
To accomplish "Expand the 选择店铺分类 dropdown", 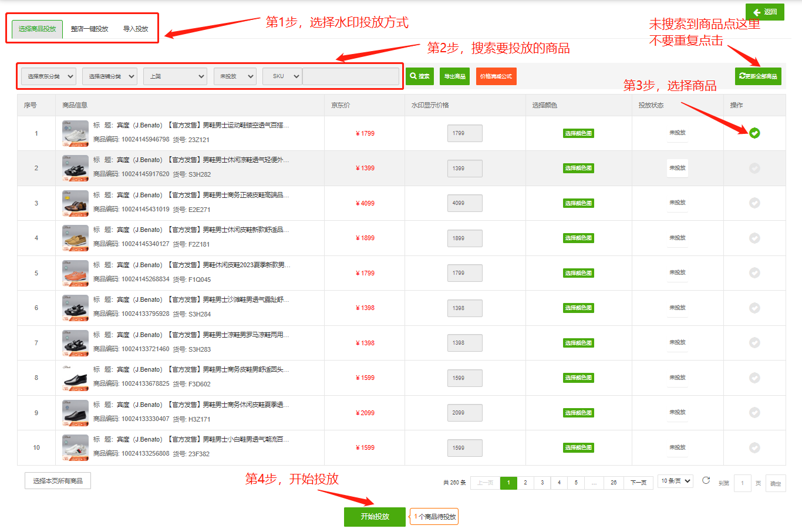I will coord(110,76).
